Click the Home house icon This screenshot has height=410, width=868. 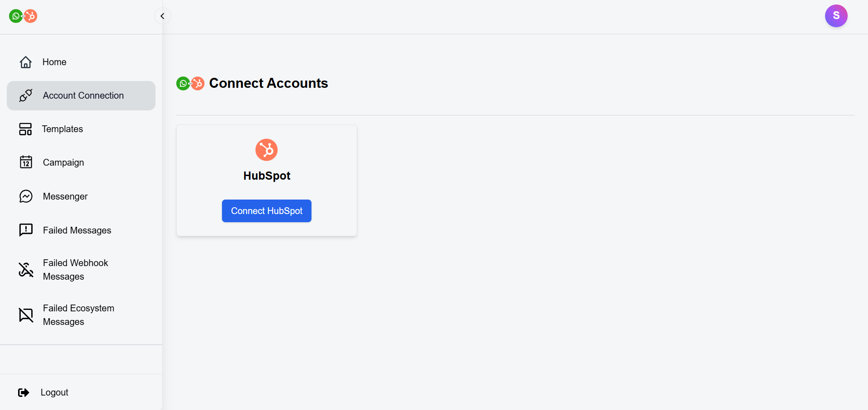click(x=26, y=62)
